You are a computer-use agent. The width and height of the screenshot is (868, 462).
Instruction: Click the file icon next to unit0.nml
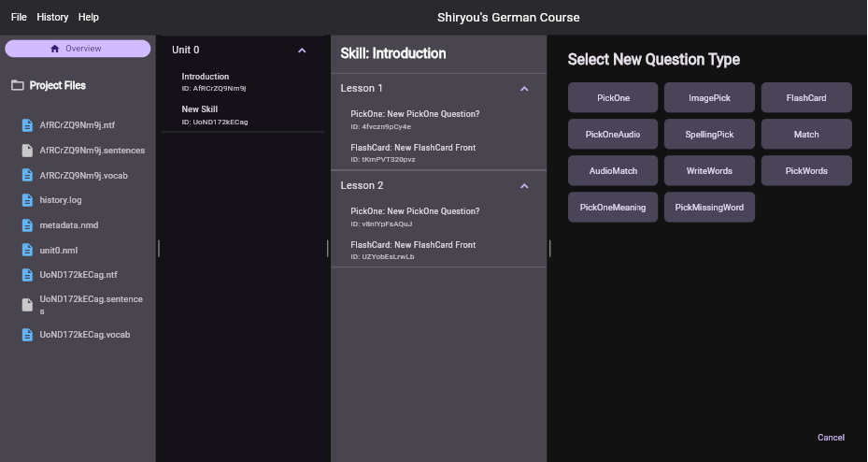(x=27, y=251)
